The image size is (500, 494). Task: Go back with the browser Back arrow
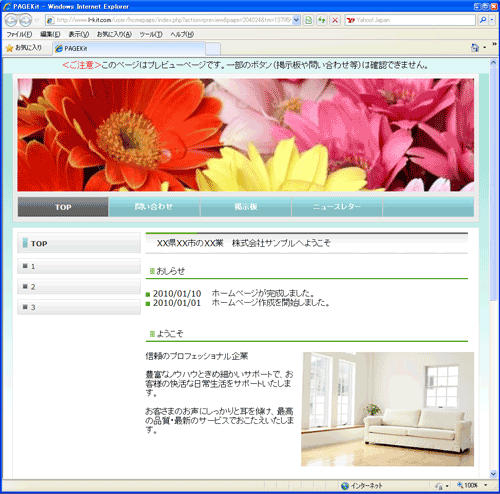click(x=11, y=20)
